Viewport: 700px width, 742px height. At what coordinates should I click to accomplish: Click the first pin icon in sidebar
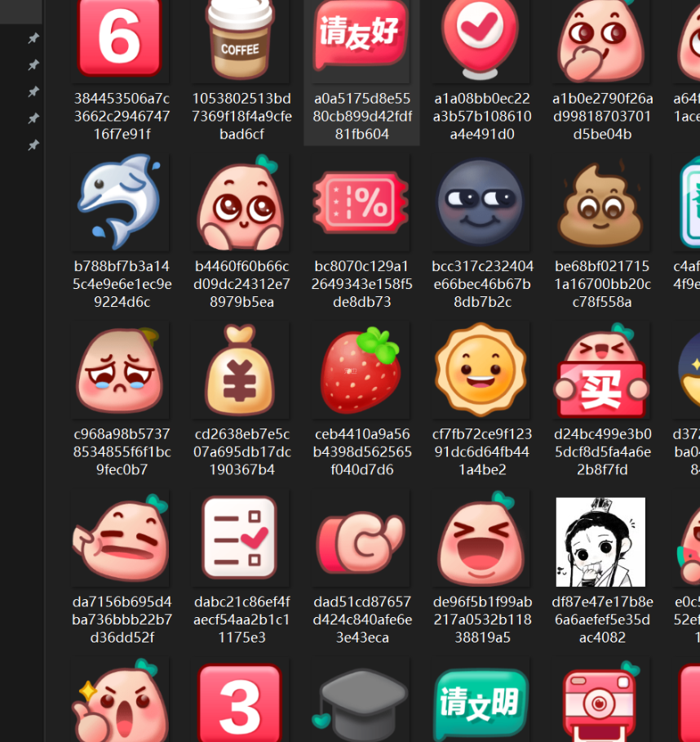click(33, 38)
